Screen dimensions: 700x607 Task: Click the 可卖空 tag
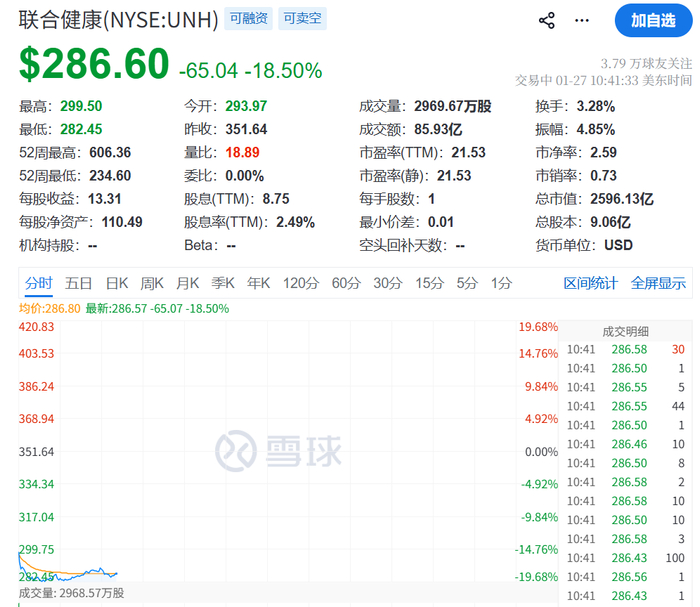[301, 18]
